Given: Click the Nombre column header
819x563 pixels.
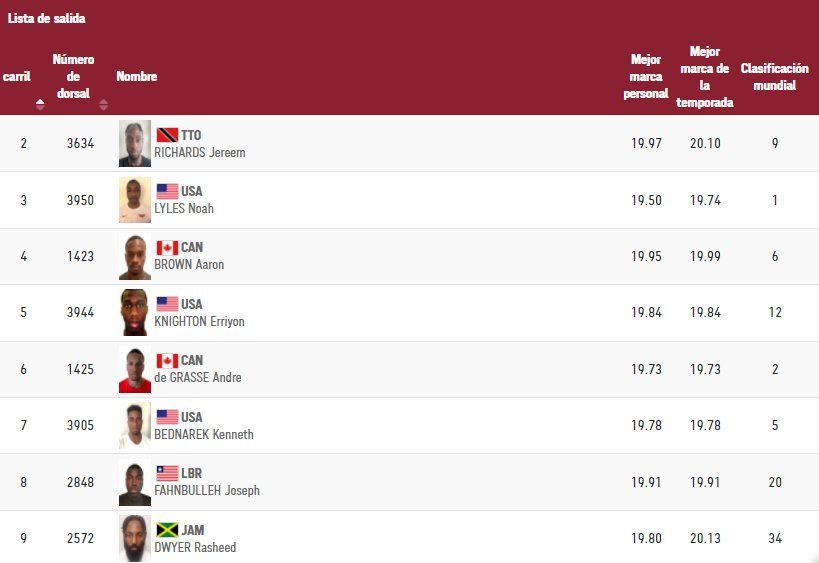Looking at the screenshot, I should 137,77.
